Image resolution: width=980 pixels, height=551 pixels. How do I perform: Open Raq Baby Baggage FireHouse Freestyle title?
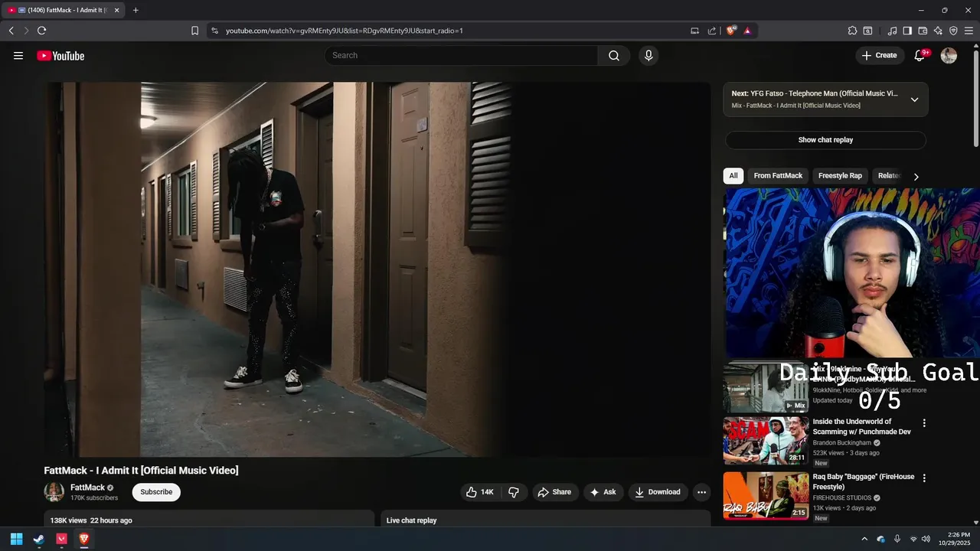coord(864,482)
